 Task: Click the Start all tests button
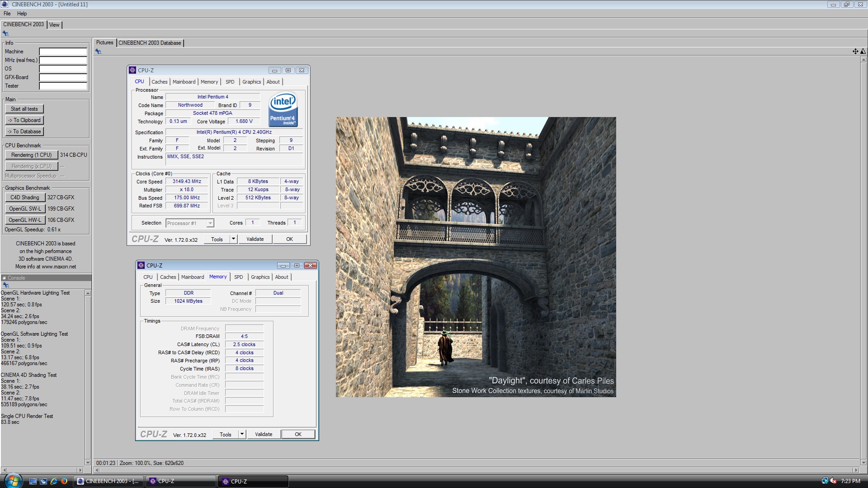point(24,109)
